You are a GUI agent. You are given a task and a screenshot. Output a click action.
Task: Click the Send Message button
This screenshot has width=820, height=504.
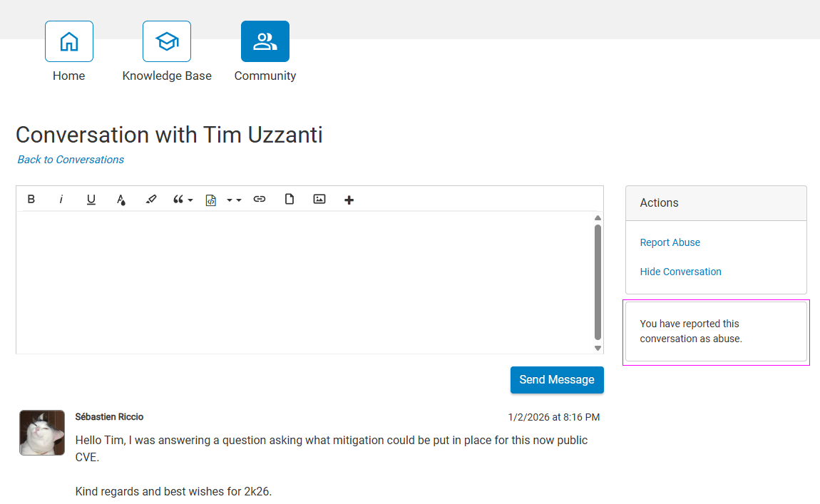click(x=557, y=380)
